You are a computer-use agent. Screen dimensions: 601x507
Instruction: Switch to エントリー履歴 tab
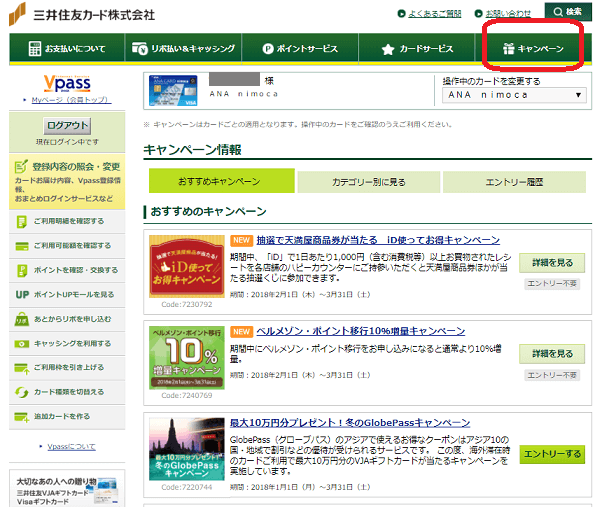coord(514,182)
